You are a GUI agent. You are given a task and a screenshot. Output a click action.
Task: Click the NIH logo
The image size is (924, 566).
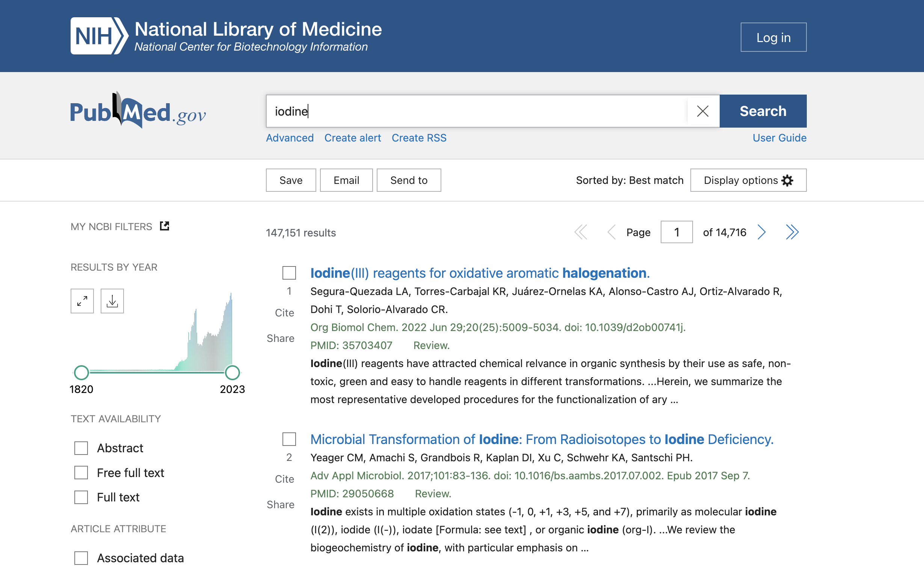[x=99, y=36]
